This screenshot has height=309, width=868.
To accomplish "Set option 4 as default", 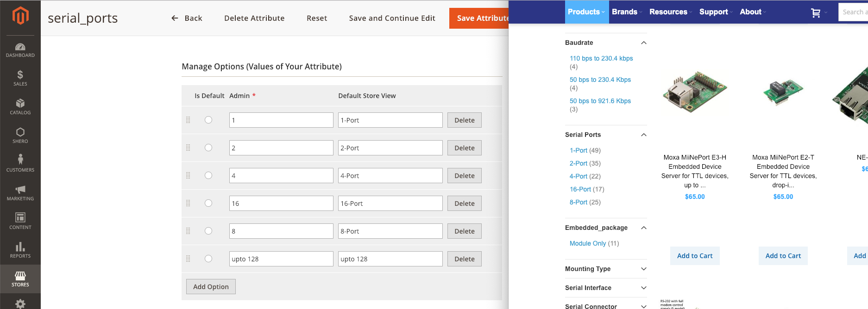I will click(x=208, y=175).
